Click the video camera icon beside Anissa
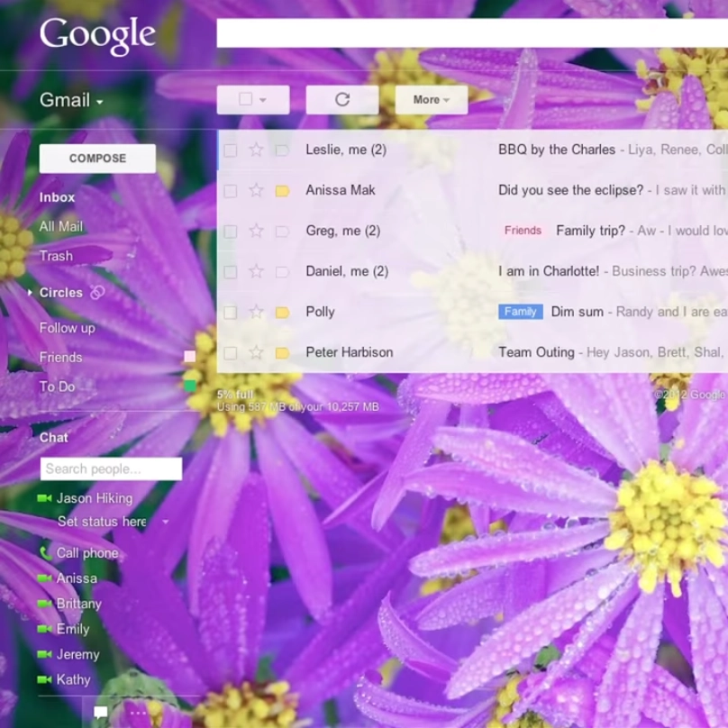This screenshot has height=728, width=728. pyautogui.click(x=44, y=578)
